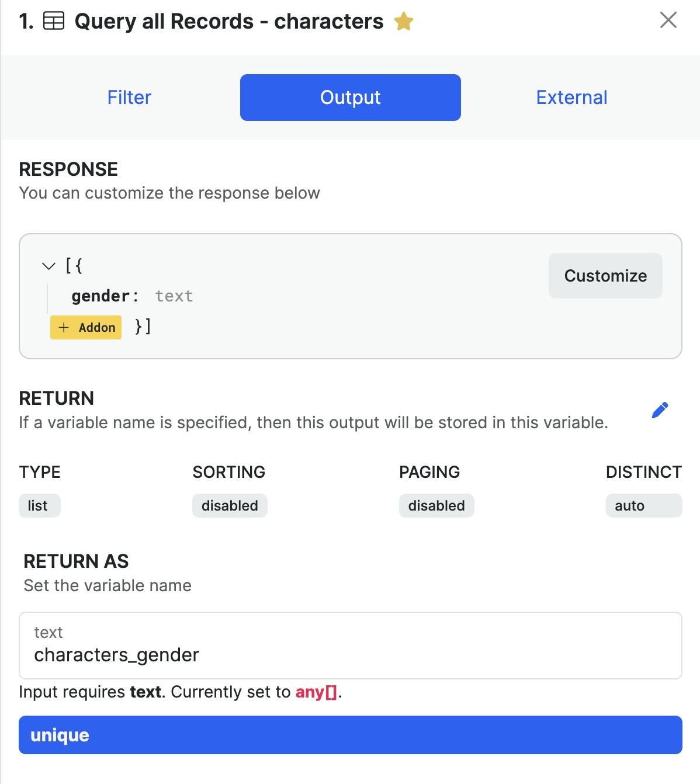Image resolution: width=700 pixels, height=784 pixels.
Task: Collapse the response JSON chevron
Action: (48, 266)
